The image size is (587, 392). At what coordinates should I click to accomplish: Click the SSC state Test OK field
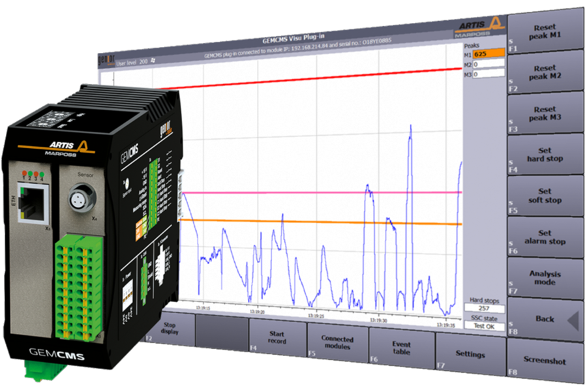485,326
